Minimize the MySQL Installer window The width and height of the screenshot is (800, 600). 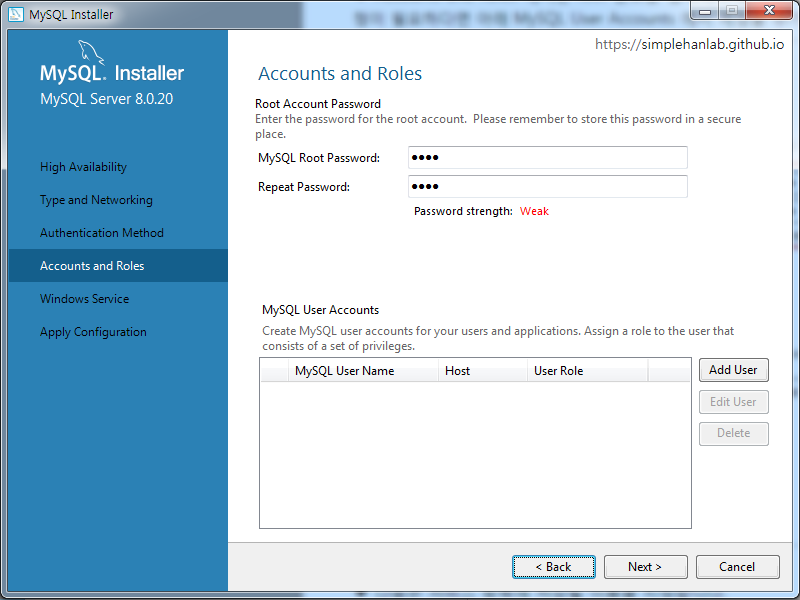[x=705, y=11]
